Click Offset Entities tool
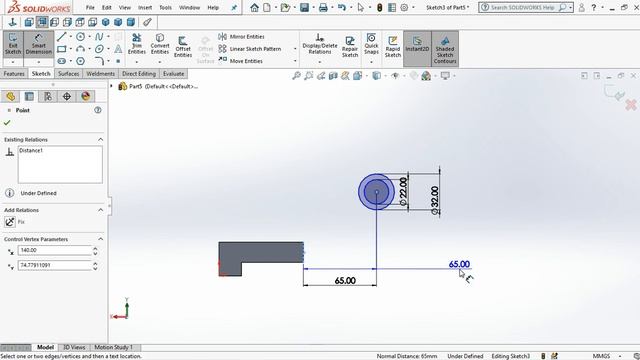The width and height of the screenshot is (640, 360). (x=183, y=47)
